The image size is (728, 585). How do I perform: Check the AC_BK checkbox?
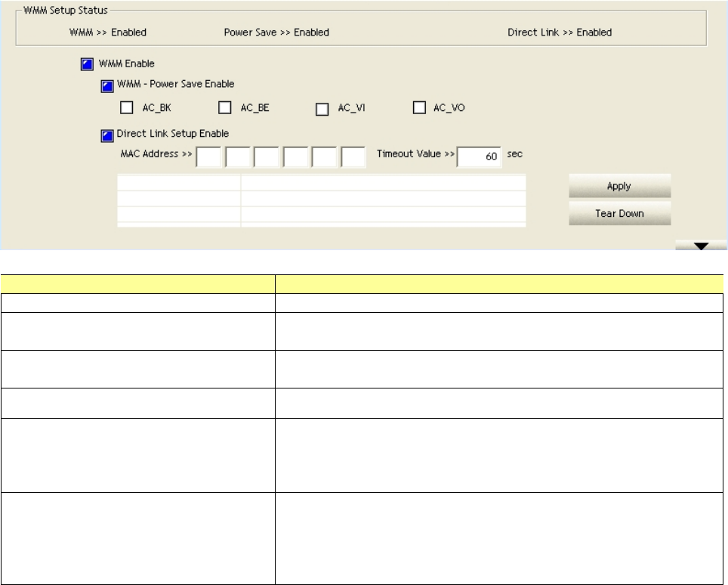tap(126, 107)
